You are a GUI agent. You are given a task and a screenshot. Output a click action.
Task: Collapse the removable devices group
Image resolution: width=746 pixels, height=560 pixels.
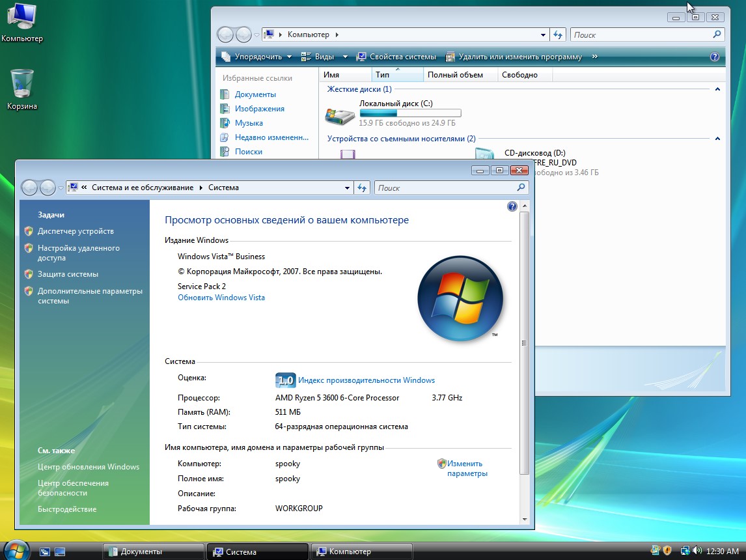717,139
